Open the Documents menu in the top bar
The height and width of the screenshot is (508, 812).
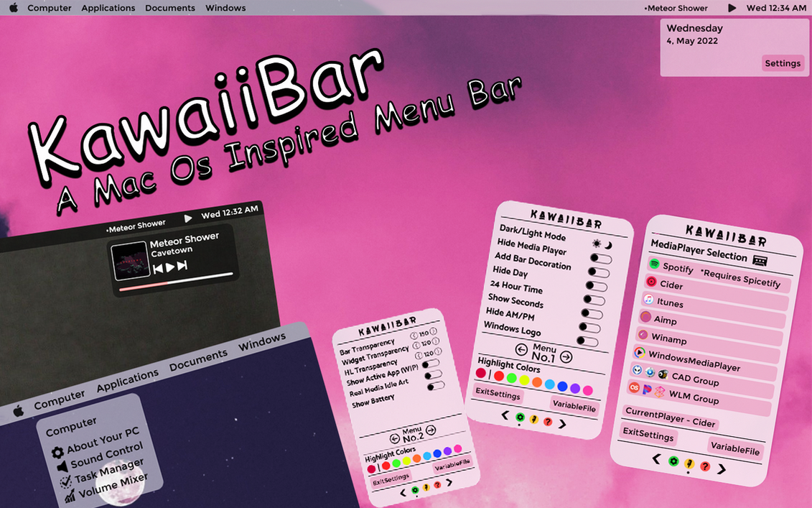point(170,8)
